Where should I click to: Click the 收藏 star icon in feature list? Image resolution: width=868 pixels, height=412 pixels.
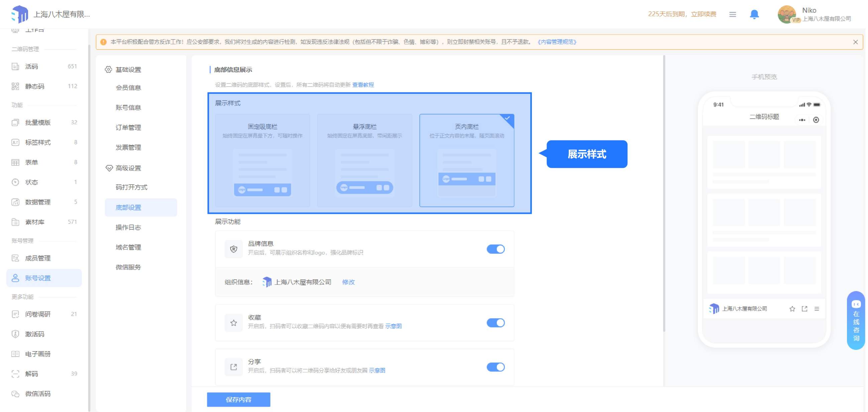click(x=234, y=323)
